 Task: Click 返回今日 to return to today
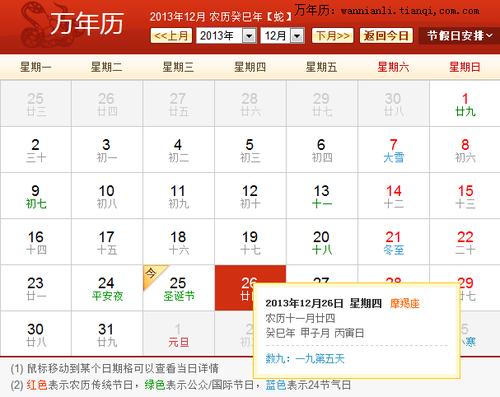tap(386, 36)
